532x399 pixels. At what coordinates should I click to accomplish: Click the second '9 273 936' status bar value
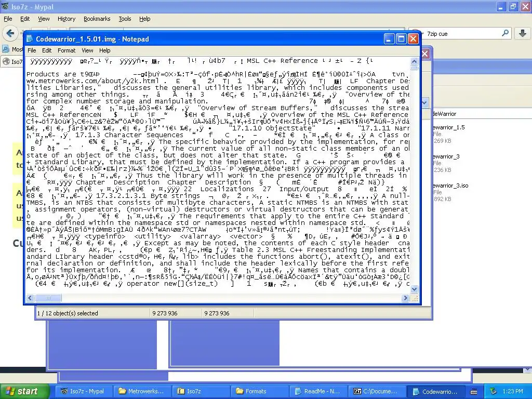coord(217,313)
